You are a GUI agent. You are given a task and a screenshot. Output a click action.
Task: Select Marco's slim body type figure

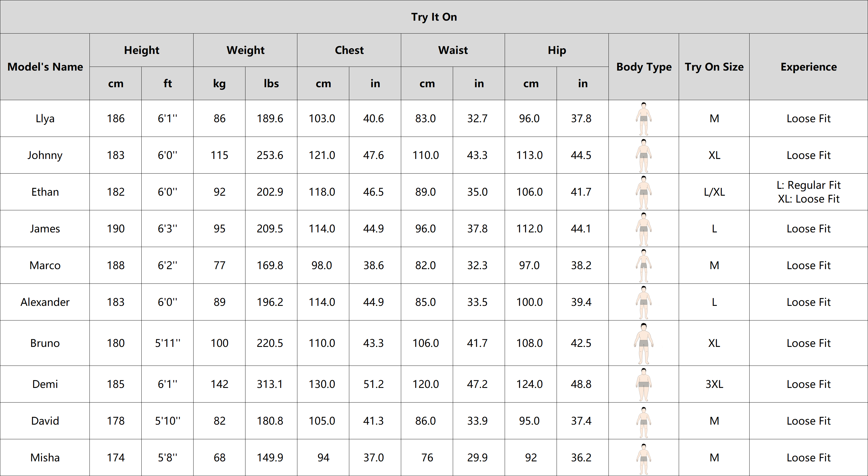[x=643, y=266]
